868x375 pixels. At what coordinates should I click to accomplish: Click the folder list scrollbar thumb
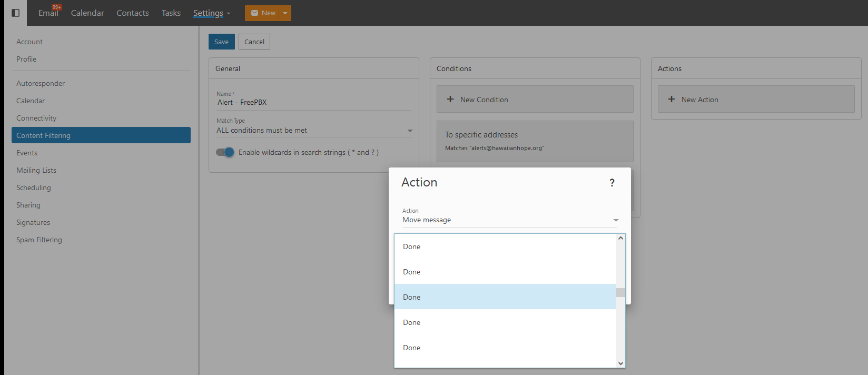pos(620,293)
